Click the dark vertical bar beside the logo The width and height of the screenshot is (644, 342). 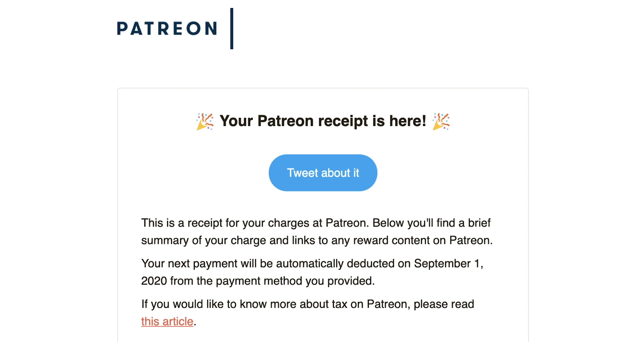[x=231, y=29]
